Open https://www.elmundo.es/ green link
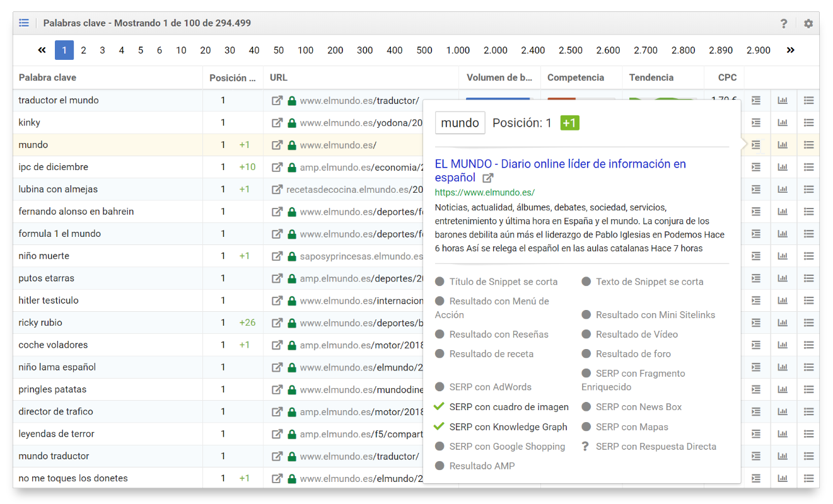This screenshot has height=504, width=833. (x=484, y=193)
